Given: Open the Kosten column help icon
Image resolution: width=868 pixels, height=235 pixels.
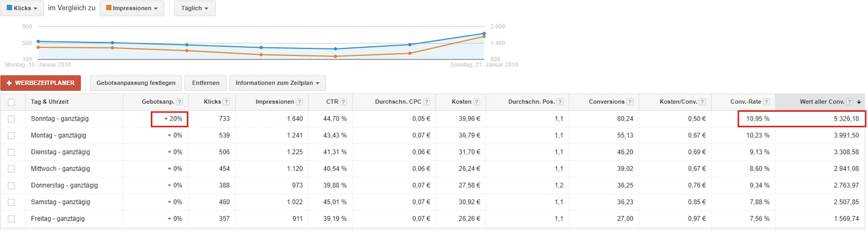Looking at the screenshot, I should pos(476,102).
